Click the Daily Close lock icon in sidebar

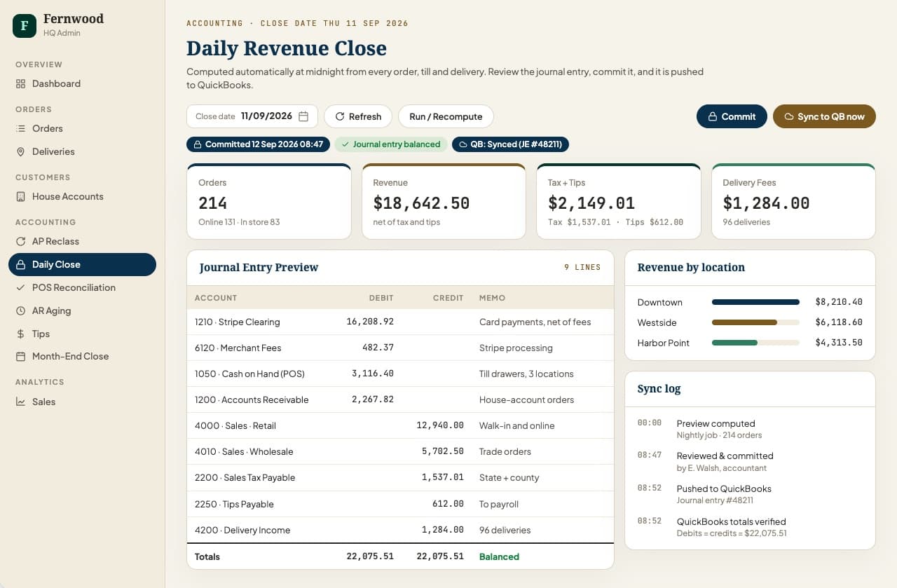tap(20, 264)
